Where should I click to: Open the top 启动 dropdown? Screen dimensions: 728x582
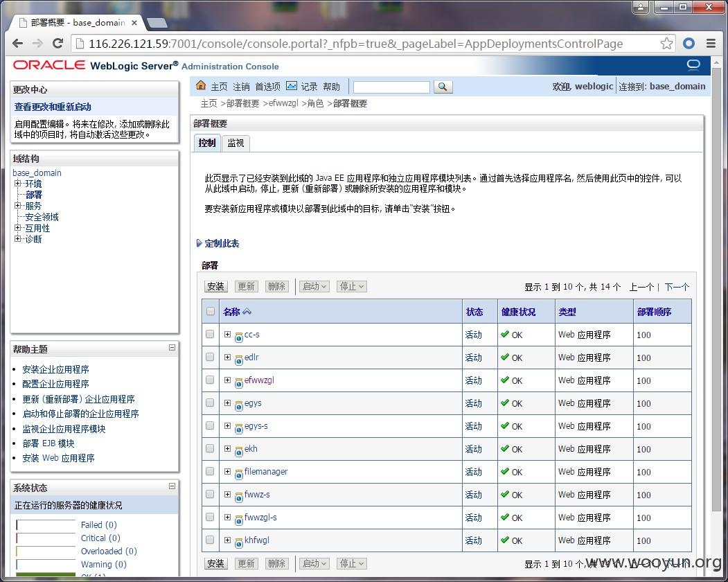[x=314, y=287]
